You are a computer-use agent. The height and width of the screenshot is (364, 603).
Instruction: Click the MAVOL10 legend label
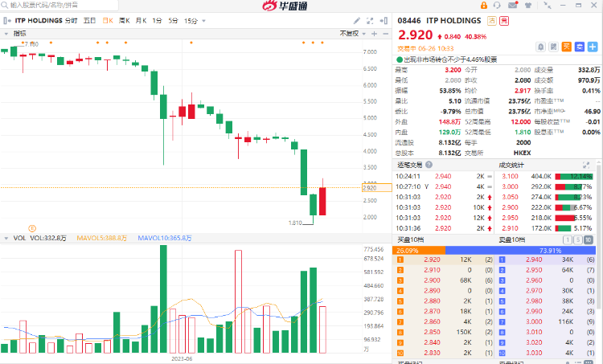click(x=165, y=239)
